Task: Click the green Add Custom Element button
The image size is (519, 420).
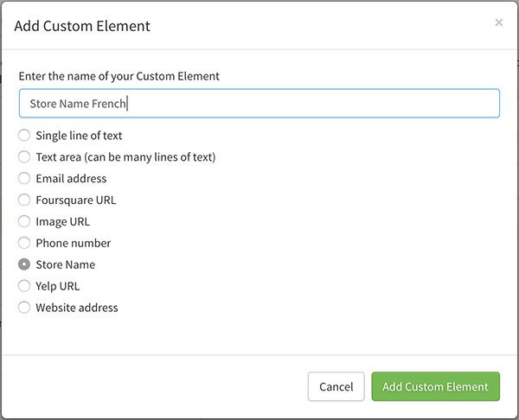Action: coord(436,386)
